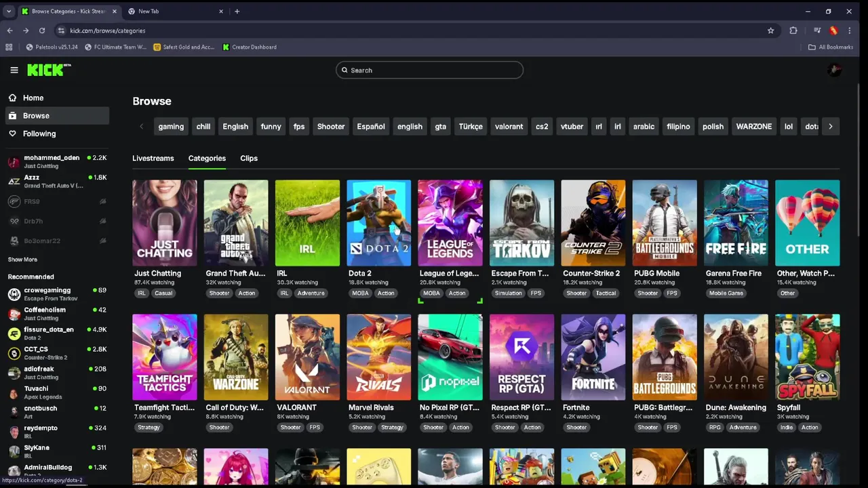Open the user profile avatar
This screenshot has width=868, height=488.
835,70
